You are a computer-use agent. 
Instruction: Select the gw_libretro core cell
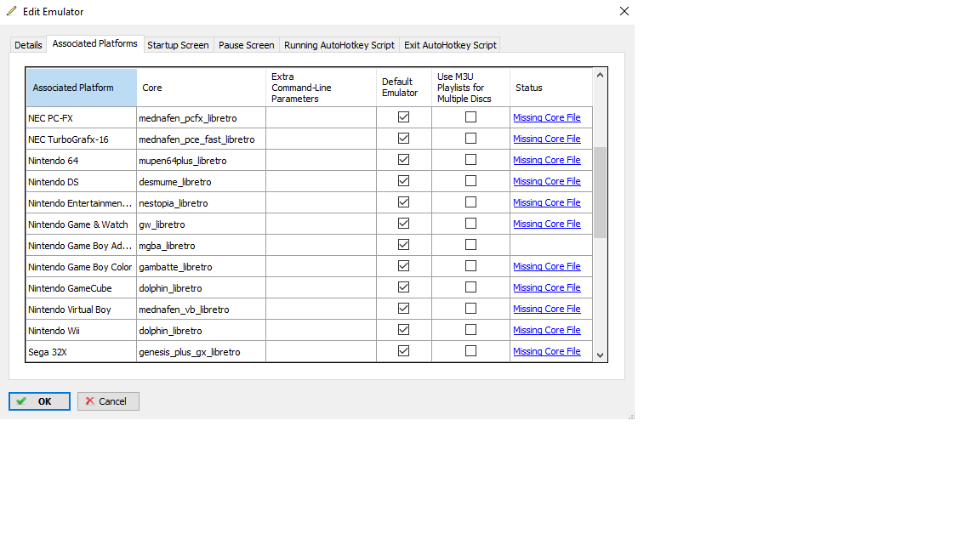click(x=202, y=224)
